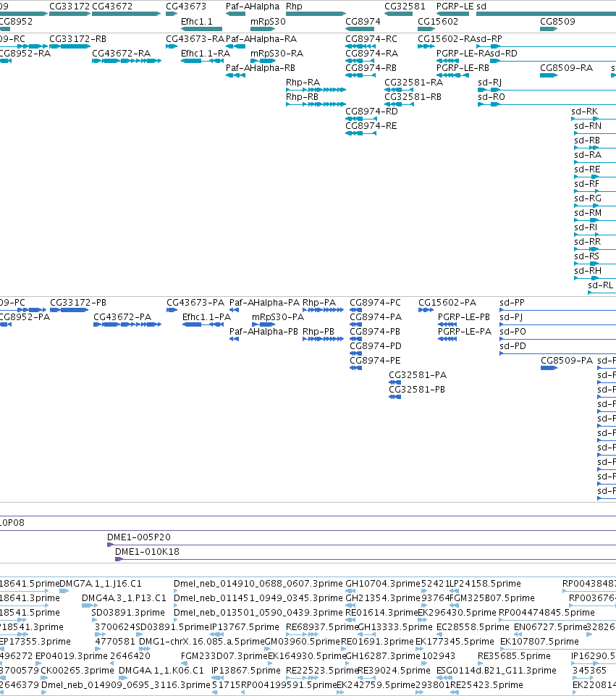Screen dimensions: 616x696
Task: Select the sd-RM transcript label
Action: click(588, 213)
